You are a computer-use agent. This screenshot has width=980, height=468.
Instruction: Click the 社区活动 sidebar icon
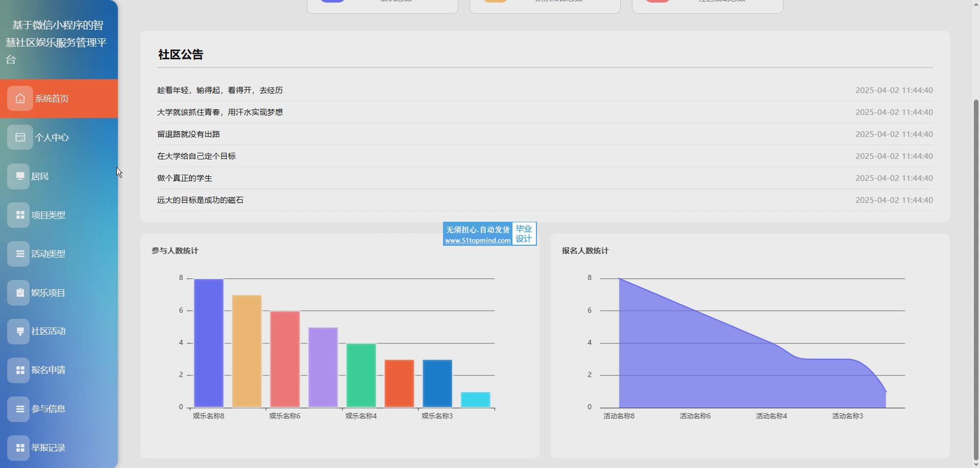[19, 331]
